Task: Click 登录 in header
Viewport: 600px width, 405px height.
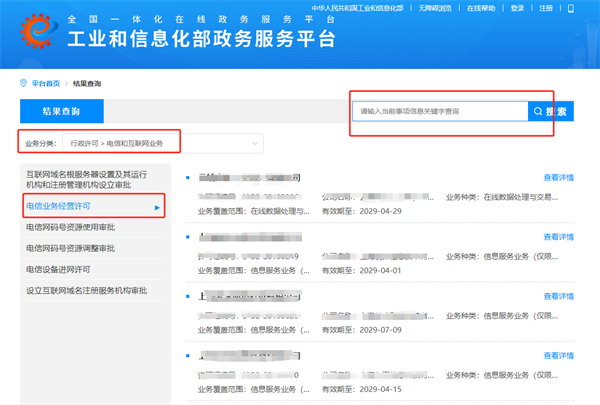Action: pos(517,8)
